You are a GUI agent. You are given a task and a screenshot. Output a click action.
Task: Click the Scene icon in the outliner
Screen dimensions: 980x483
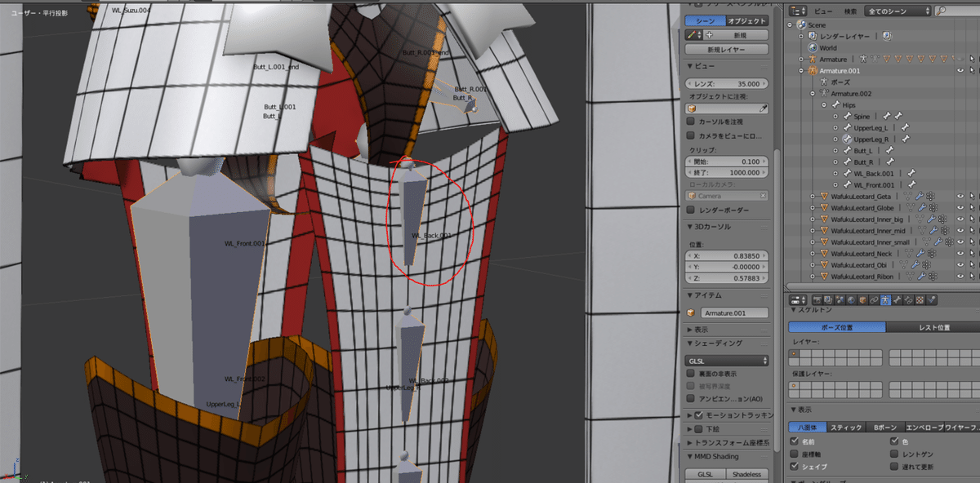801,25
